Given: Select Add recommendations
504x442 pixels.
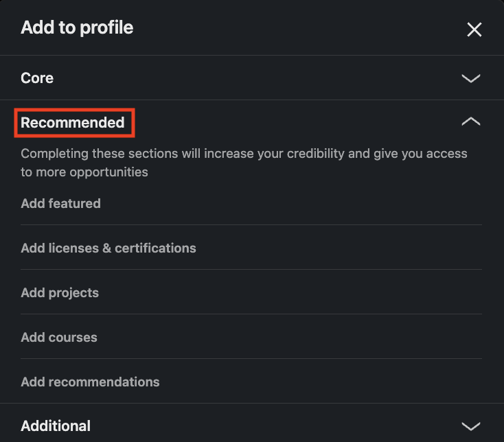Looking at the screenshot, I should click(x=251, y=382).
